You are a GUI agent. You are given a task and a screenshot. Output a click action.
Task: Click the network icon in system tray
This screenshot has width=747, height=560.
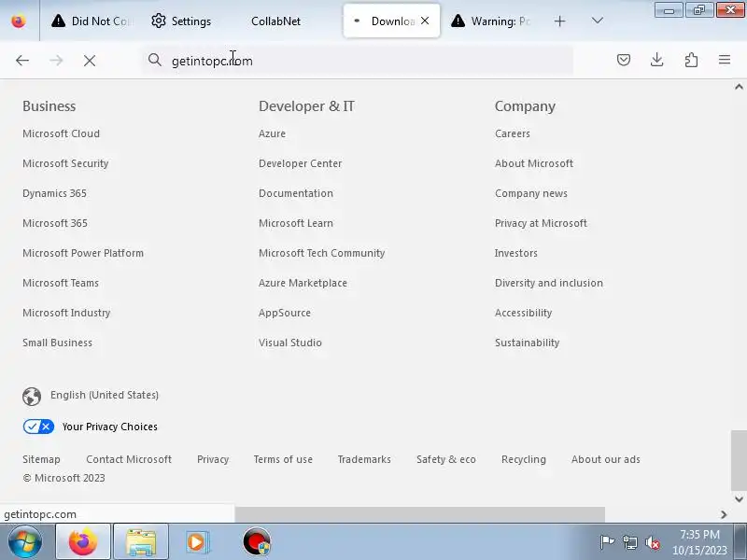630,542
